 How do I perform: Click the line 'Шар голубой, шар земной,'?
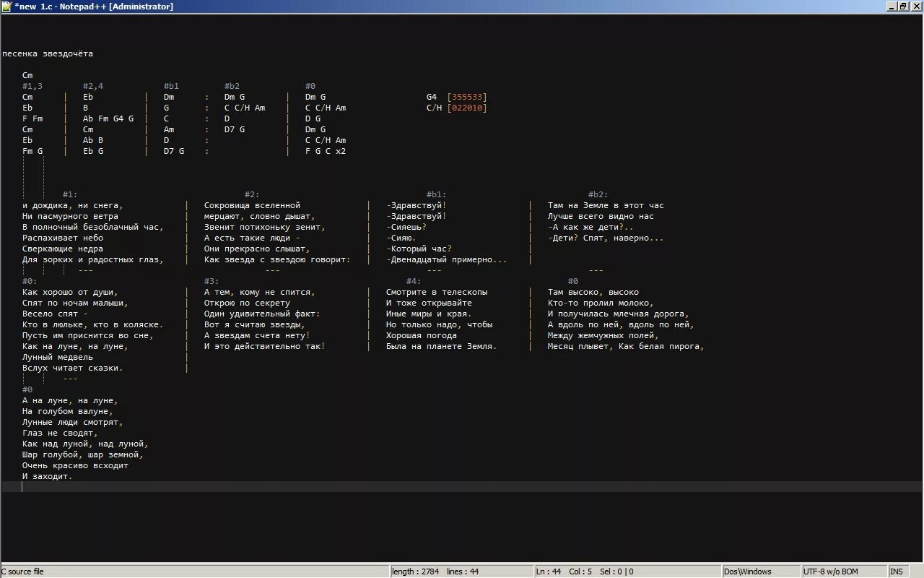tap(83, 454)
